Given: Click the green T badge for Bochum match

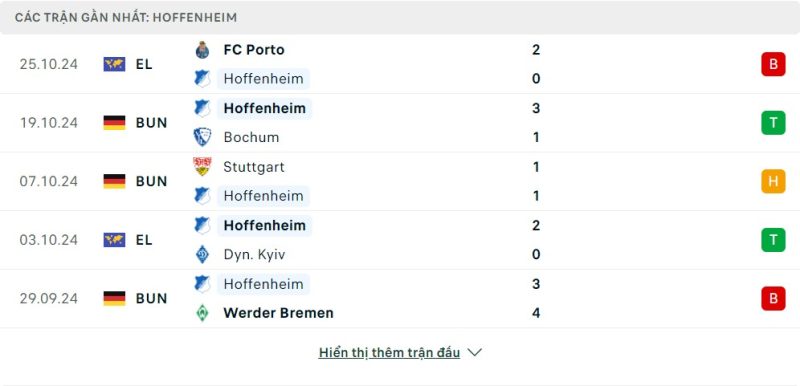Looking at the screenshot, I should coord(773,123).
